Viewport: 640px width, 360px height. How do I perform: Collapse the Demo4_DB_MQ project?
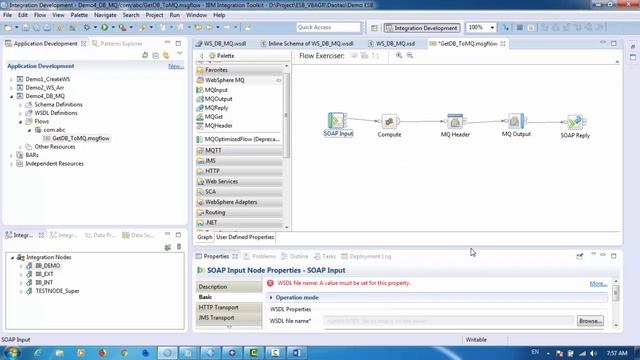[x=11, y=96]
